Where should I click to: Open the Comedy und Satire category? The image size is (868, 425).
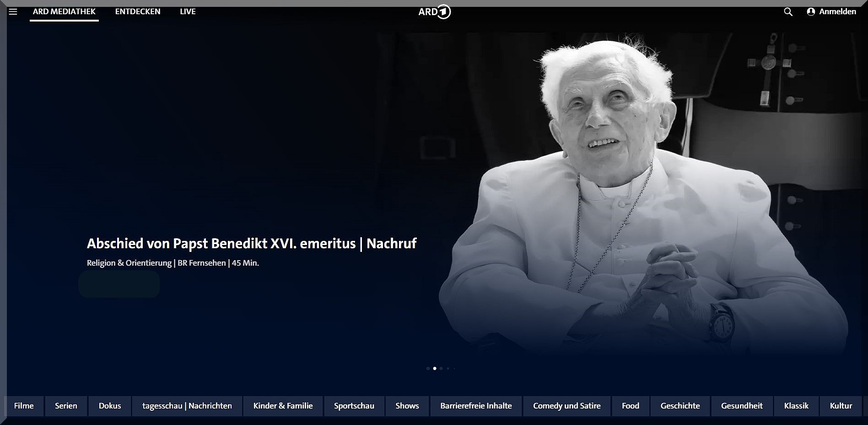coord(566,406)
